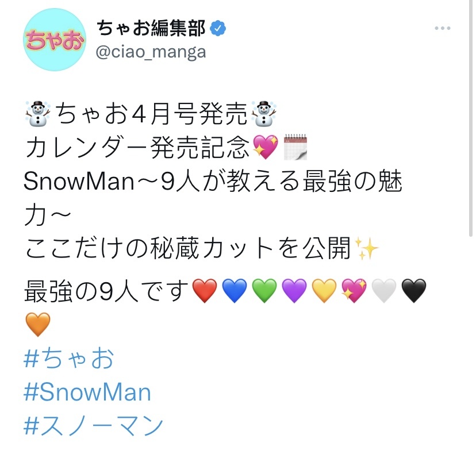Open the #スノーマン hashtag link
Image resolution: width=476 pixels, height=462 pixels.
(94, 425)
